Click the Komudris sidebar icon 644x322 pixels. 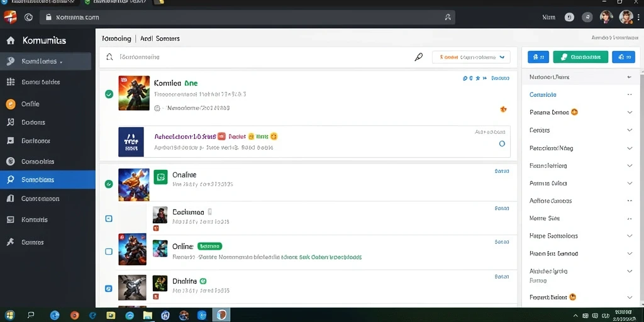pyautogui.click(x=11, y=219)
